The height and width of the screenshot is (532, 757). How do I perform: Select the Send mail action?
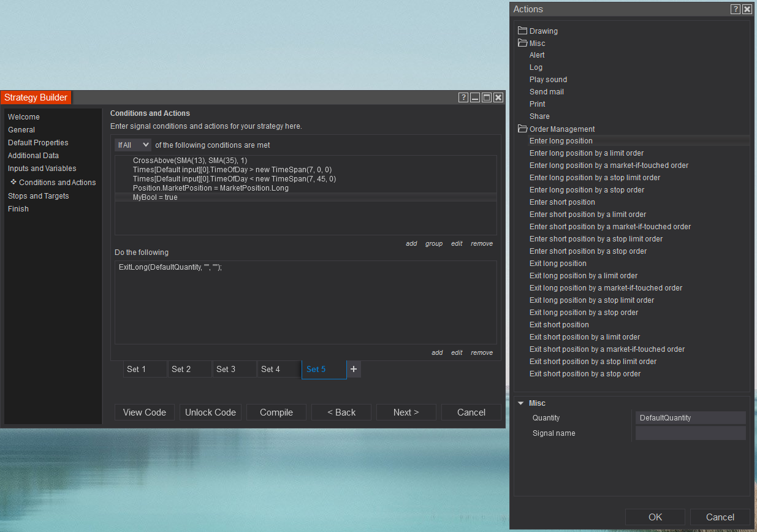click(547, 92)
